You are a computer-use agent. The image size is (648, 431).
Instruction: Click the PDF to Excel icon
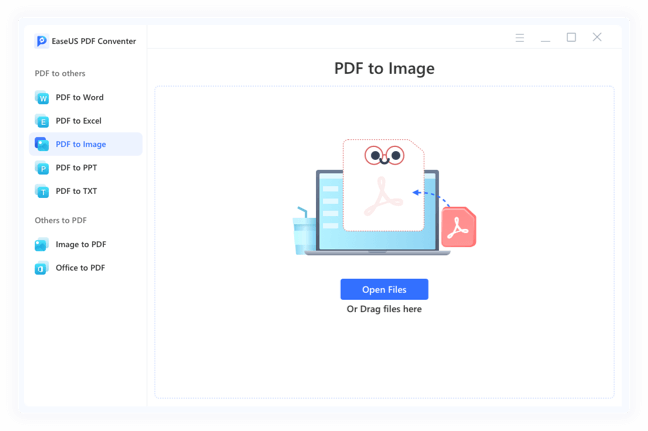pos(42,121)
